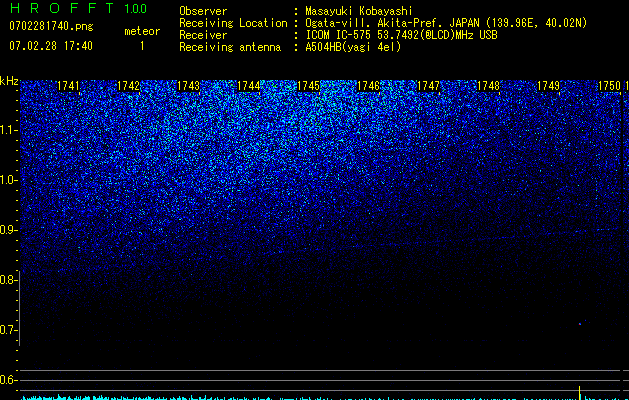Click the ICOM IC-575 53.7492 receiver text
This screenshot has width=629, height=400.
tap(401, 35)
